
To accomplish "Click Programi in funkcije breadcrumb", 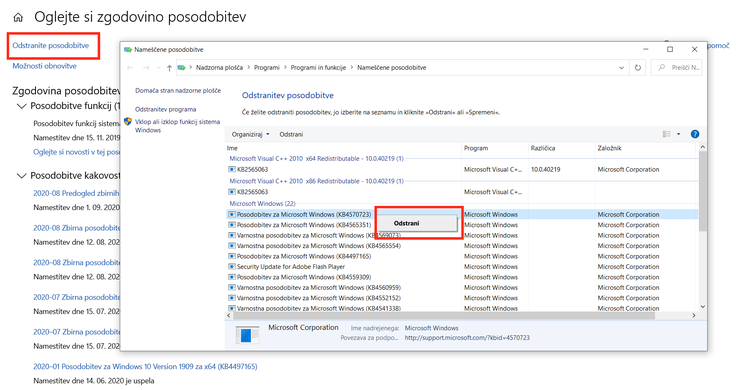I will 318,68.
